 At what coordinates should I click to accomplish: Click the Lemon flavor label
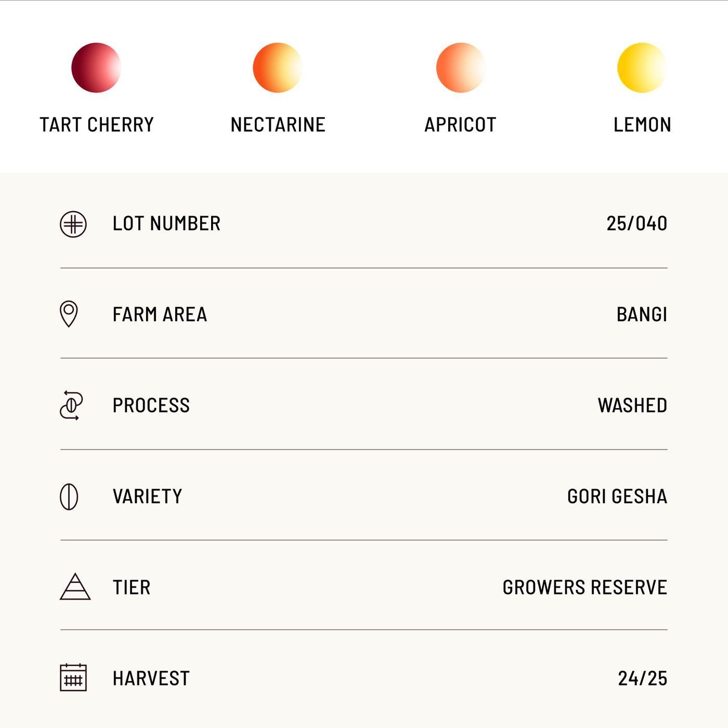click(x=642, y=125)
